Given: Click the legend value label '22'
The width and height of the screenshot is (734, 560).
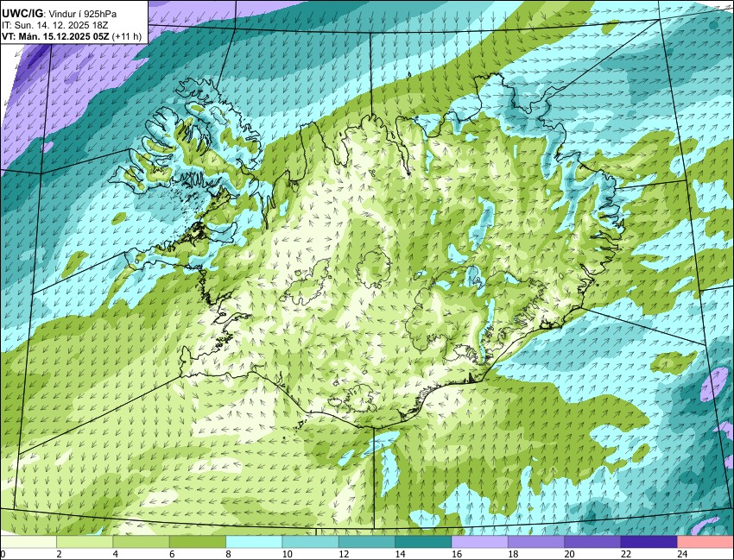Looking at the screenshot, I should coord(626,554).
